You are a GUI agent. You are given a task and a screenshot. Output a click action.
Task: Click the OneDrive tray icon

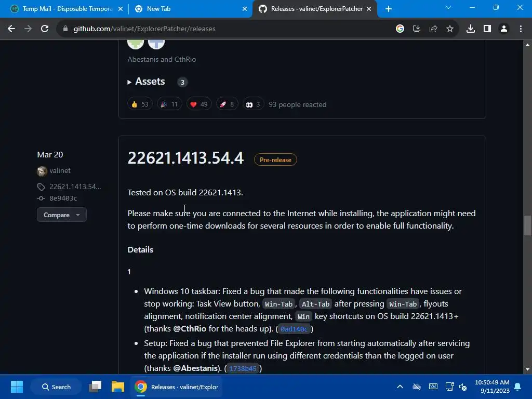click(x=417, y=387)
